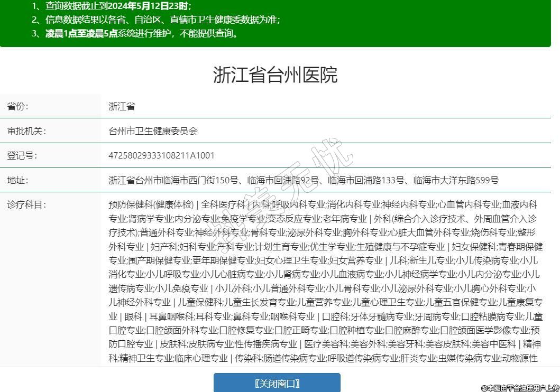Select the 登记号 row label
Screen dimensions: 560x392
tap(22, 155)
